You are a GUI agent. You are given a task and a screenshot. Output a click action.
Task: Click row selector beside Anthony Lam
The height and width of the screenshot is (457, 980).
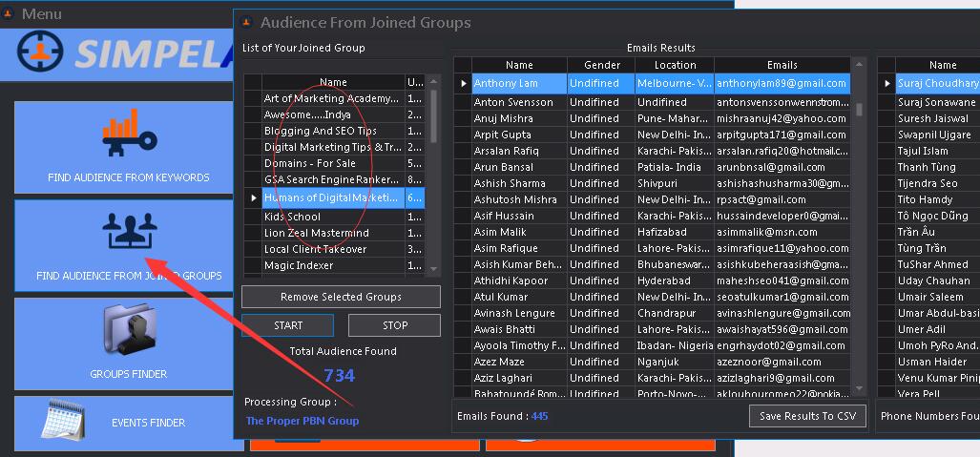pyautogui.click(x=463, y=83)
